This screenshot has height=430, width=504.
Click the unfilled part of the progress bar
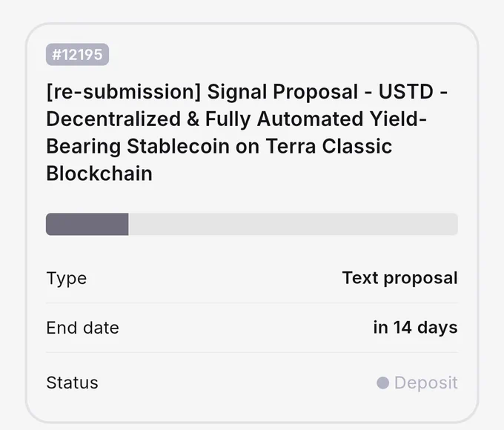pyautogui.click(x=294, y=224)
